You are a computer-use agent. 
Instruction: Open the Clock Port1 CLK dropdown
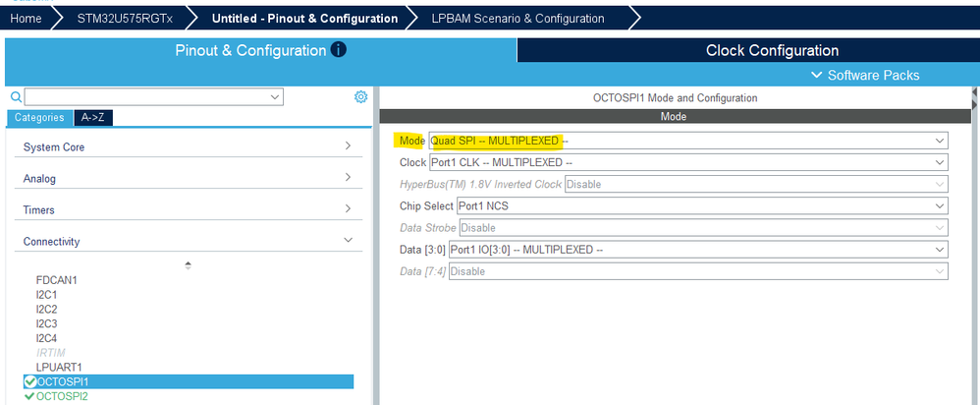(688, 163)
